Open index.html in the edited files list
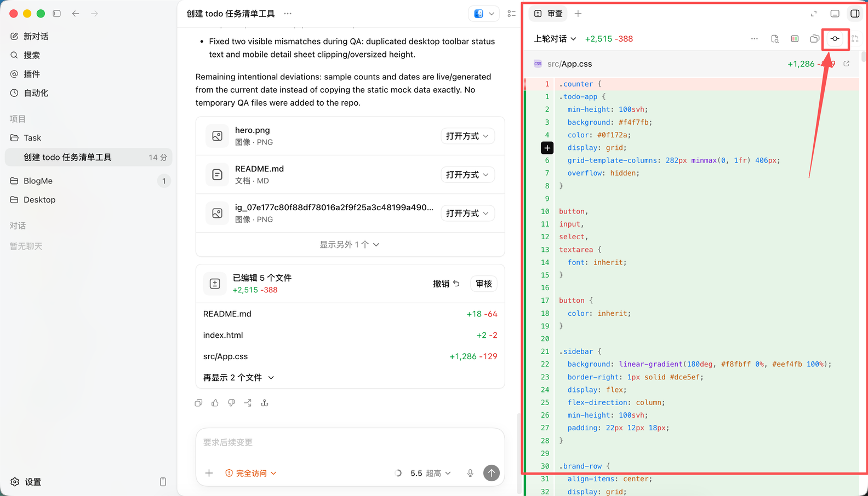 coord(350,335)
